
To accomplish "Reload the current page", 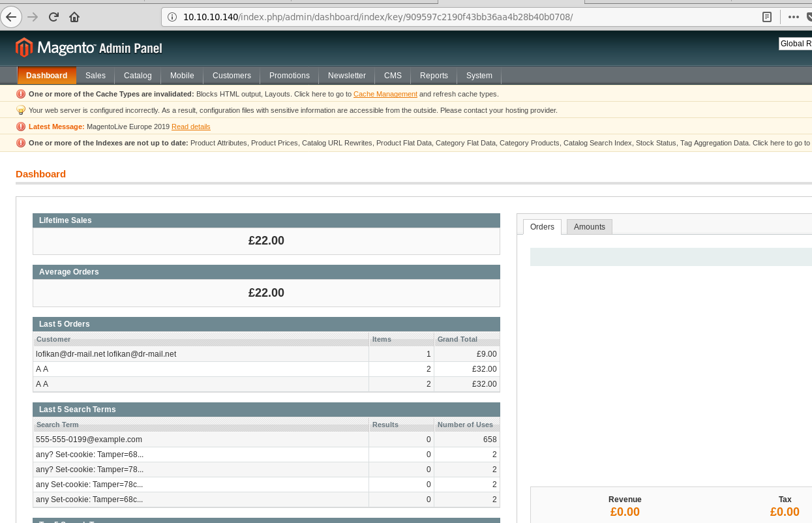I will (54, 17).
